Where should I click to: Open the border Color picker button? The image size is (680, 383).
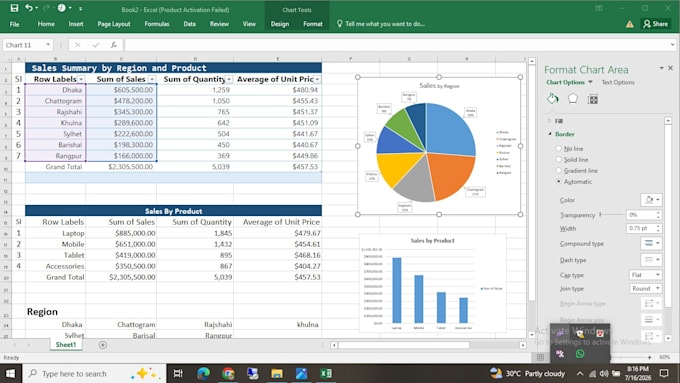(x=651, y=200)
